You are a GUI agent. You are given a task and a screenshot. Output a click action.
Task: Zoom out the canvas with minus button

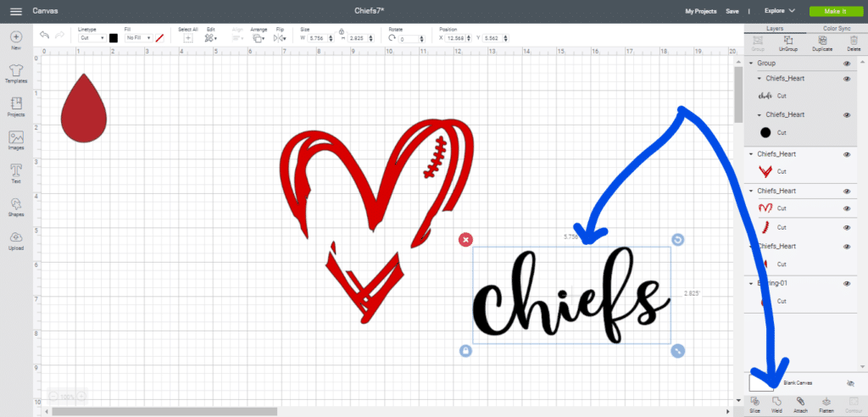(53, 397)
